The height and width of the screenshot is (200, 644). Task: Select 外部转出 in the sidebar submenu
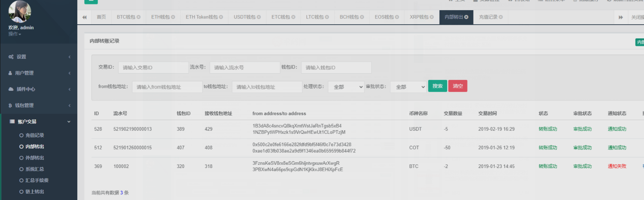click(x=35, y=158)
